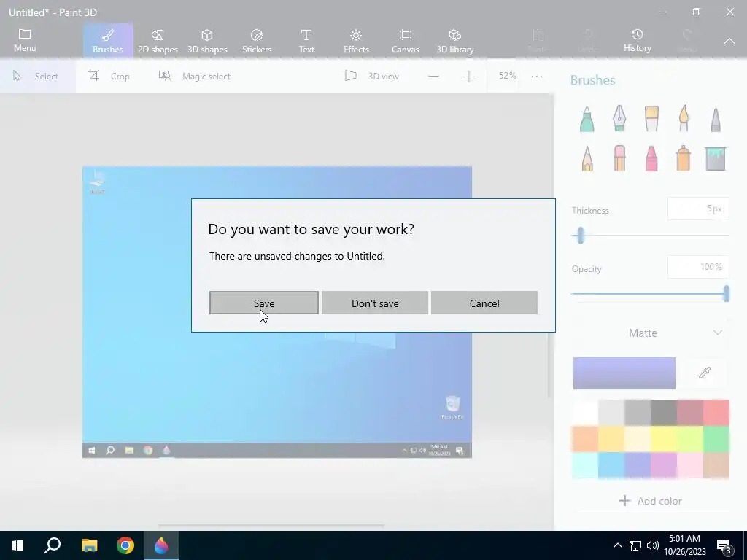Select the Pencil brush
The width and height of the screenshot is (747, 560).
pos(587,158)
